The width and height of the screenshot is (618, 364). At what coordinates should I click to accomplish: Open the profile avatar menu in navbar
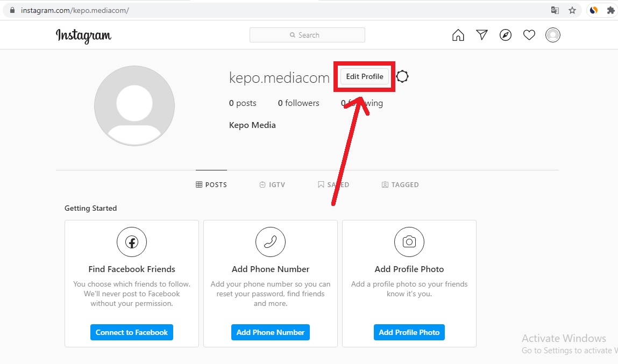[x=552, y=35]
